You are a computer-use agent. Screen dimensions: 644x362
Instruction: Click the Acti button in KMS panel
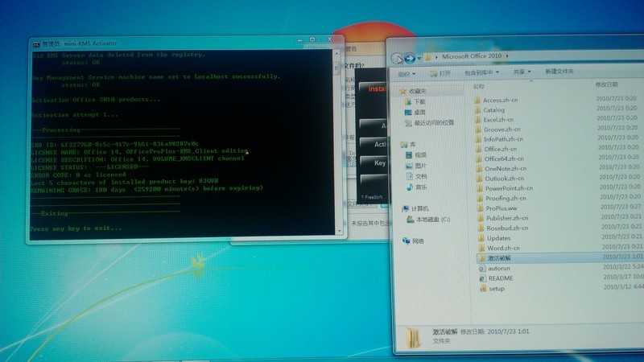[374, 144]
